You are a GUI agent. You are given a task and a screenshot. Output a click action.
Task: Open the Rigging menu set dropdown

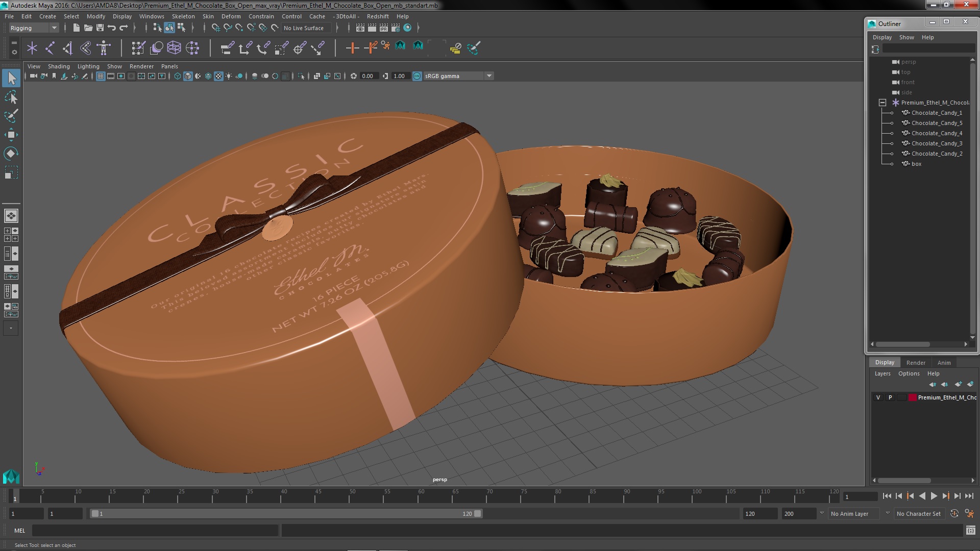34,28
